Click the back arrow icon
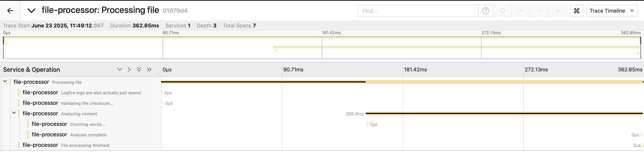 coord(10,11)
